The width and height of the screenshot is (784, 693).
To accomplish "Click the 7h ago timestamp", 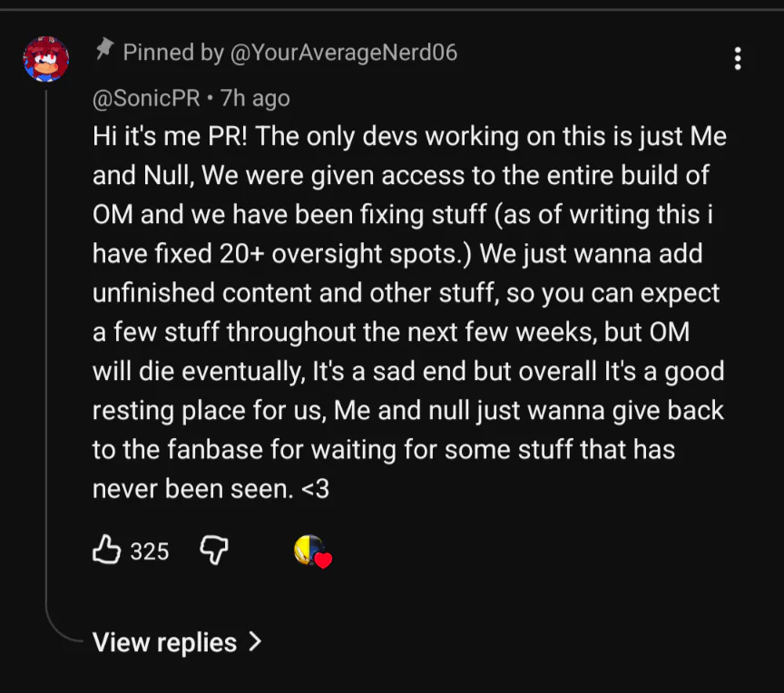I will (255, 98).
